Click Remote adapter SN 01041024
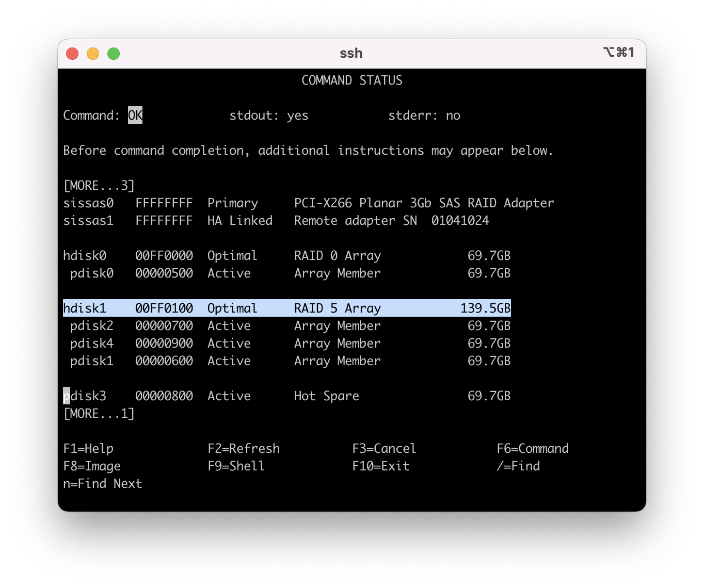This screenshot has height=588, width=704. coord(392,221)
